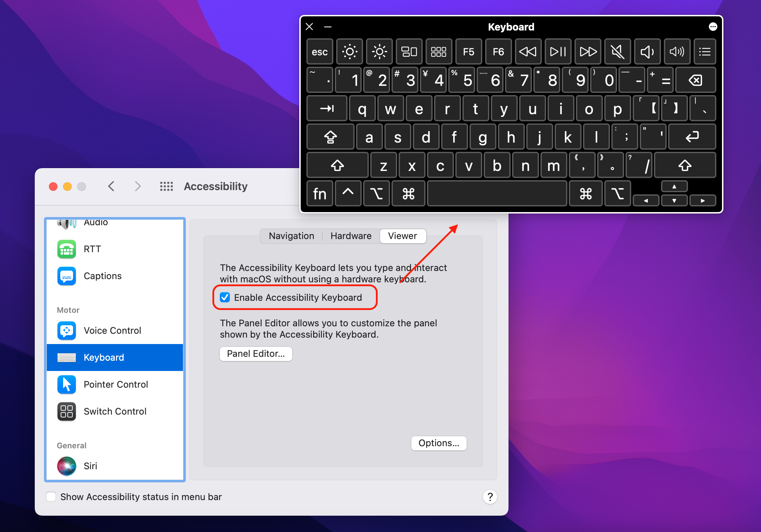The height and width of the screenshot is (532, 761).
Task: Click the help question mark button
Action: tap(490, 497)
